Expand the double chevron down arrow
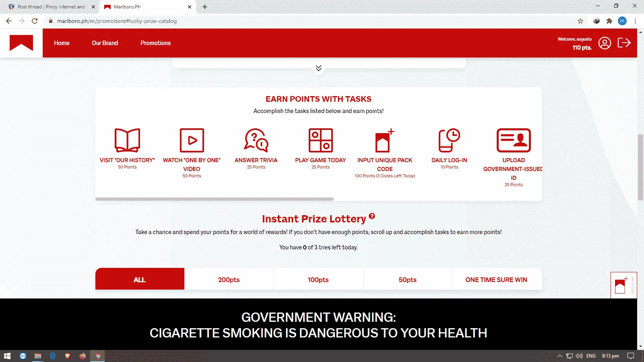 pyautogui.click(x=318, y=68)
